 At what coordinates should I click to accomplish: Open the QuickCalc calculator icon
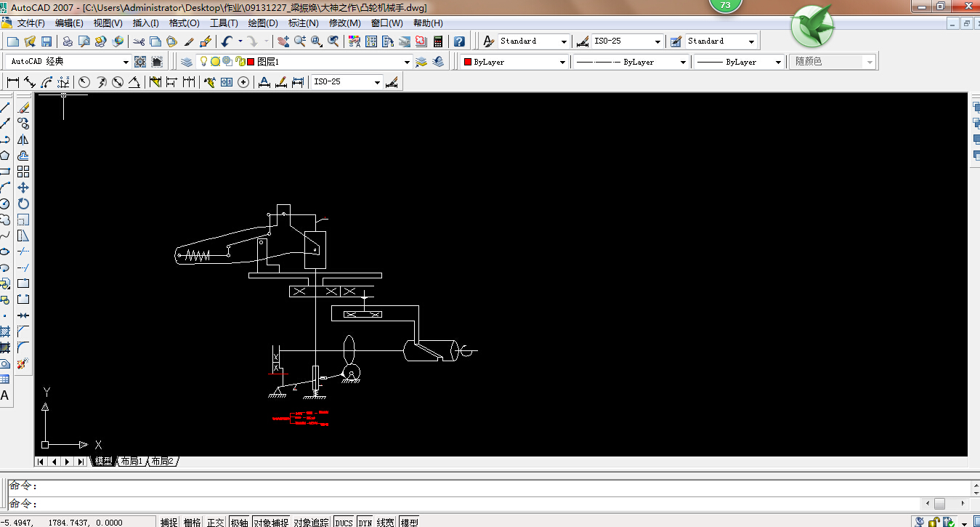(438, 41)
